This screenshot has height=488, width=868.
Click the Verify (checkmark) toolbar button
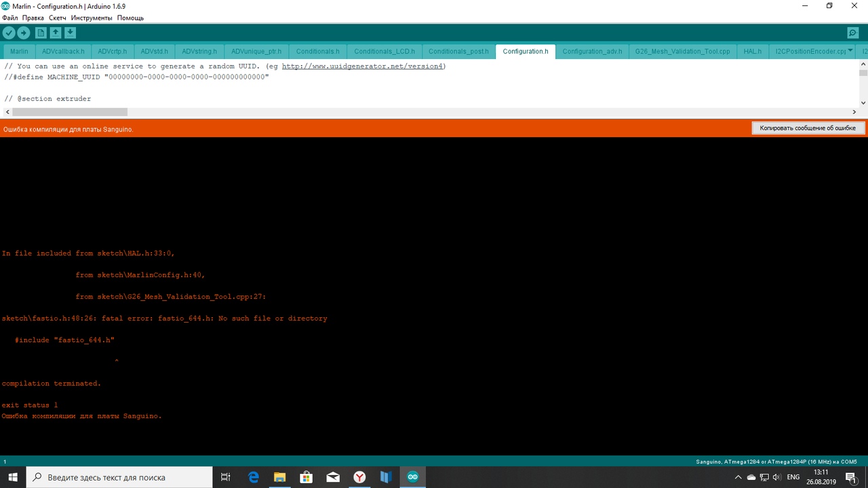point(9,33)
